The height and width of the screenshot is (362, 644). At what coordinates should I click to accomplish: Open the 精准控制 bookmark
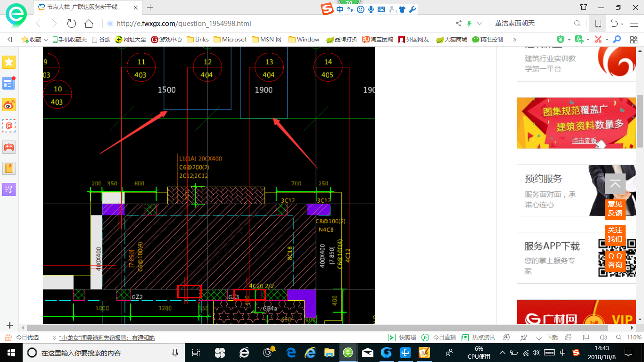tap(487, 40)
